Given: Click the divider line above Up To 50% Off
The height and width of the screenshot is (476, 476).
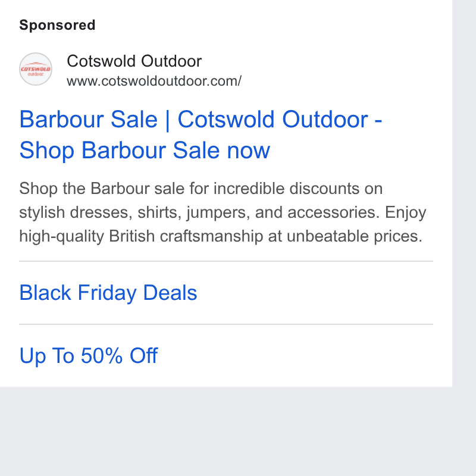Looking at the screenshot, I should [x=226, y=324].
